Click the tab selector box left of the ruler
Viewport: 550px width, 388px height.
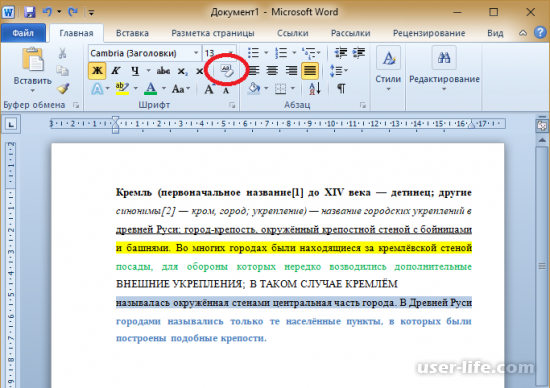[11, 124]
